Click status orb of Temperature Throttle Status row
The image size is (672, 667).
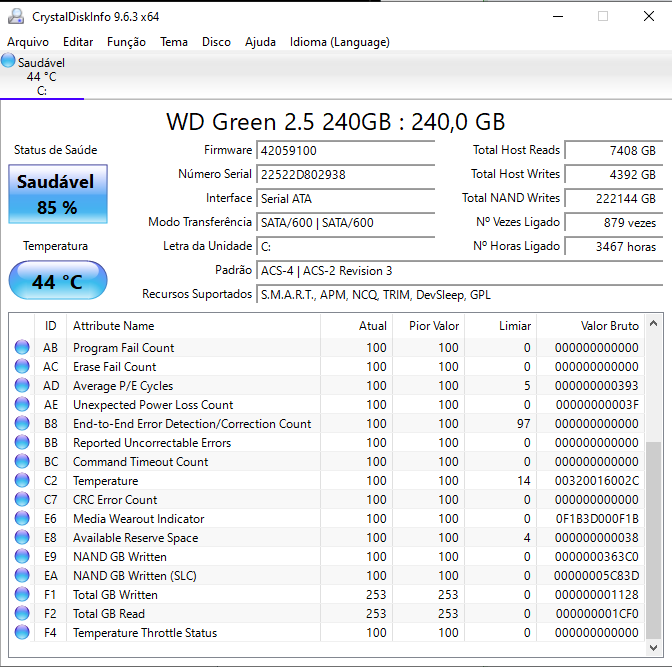point(22,632)
